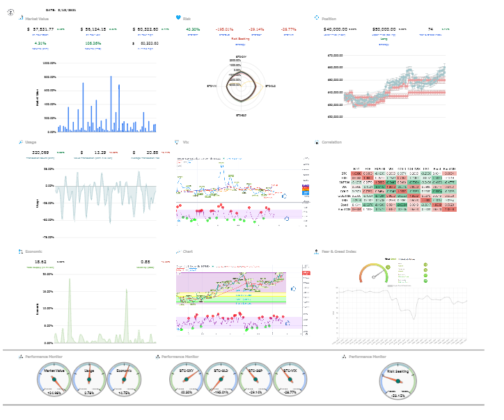The width and height of the screenshot is (504, 420).
Task: Click the -195.01% risk value
Action: 224,29
